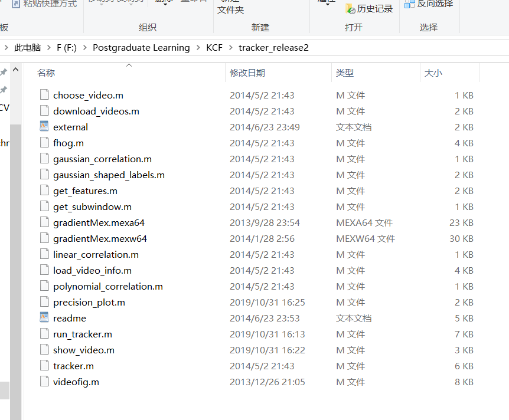Click the readme text document icon
The width and height of the screenshot is (509, 420).
pyautogui.click(x=44, y=317)
